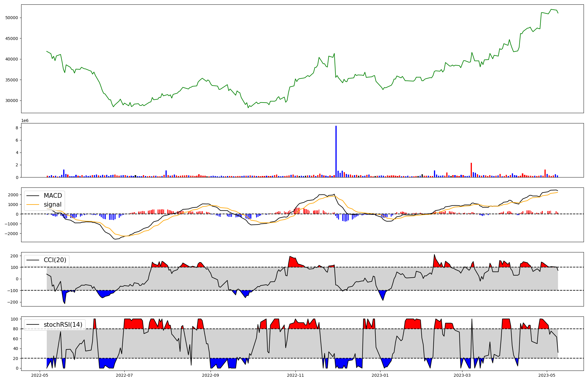Screen dimensions: 588x382
Task: Click the 2023-05 x-axis date label
Action: pyautogui.click(x=547, y=375)
